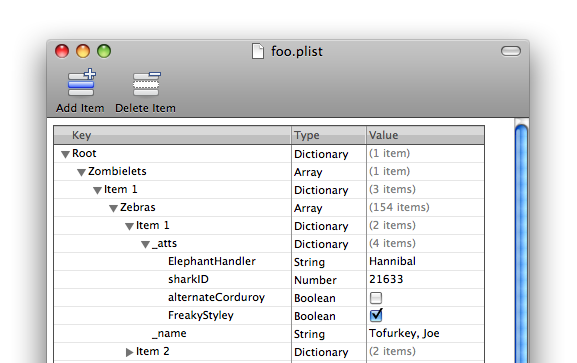Click the String type of _name
This screenshot has height=363, width=577.
point(309,334)
